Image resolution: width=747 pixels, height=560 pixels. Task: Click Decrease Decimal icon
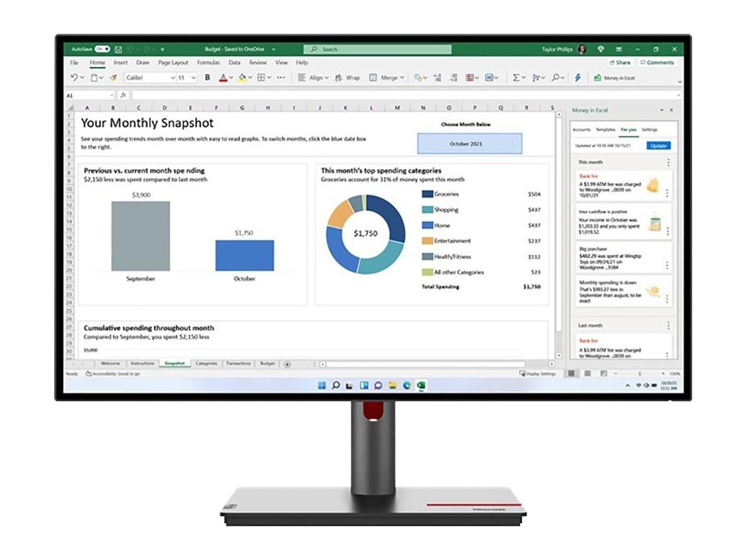(x=453, y=77)
